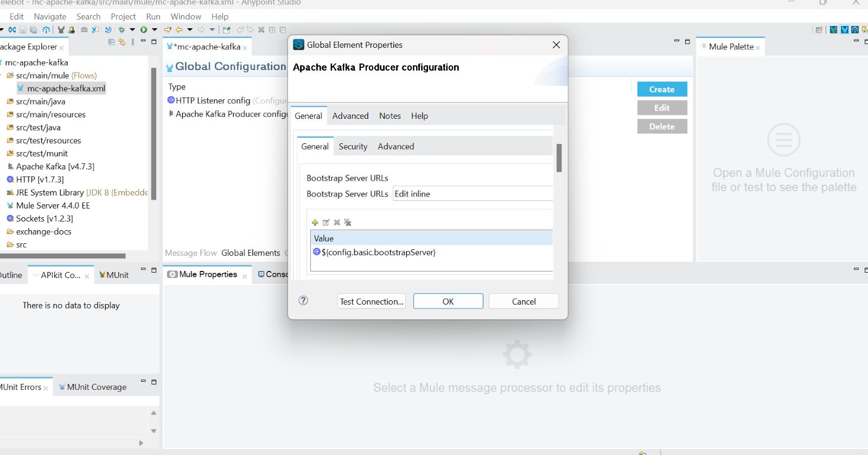Confirm the dialog with OK
This screenshot has height=455, width=868.
tap(448, 301)
